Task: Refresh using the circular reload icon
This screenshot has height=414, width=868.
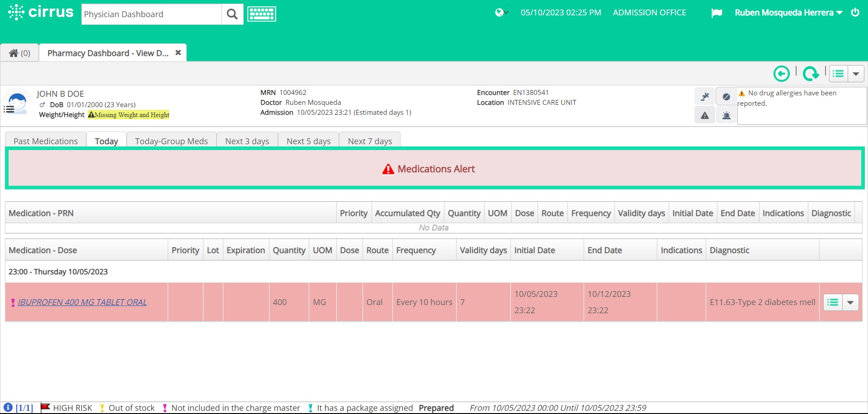Action: coord(811,73)
